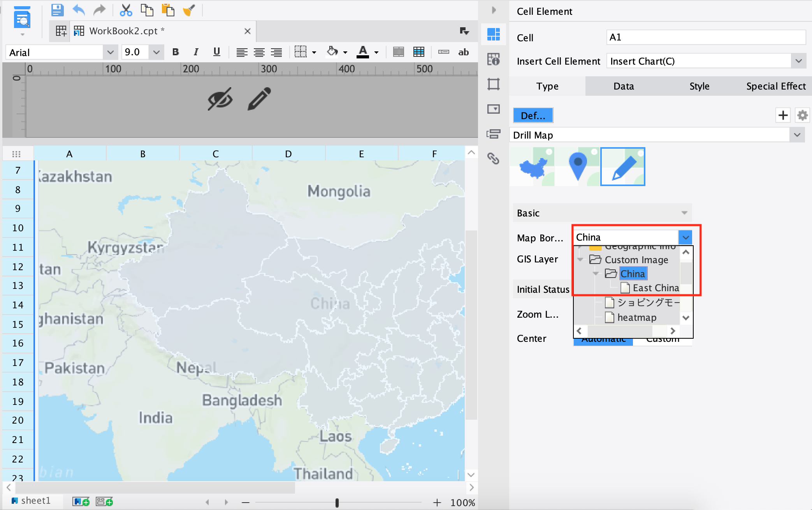
Task: Select the China region map thumbnail
Action: click(x=533, y=167)
